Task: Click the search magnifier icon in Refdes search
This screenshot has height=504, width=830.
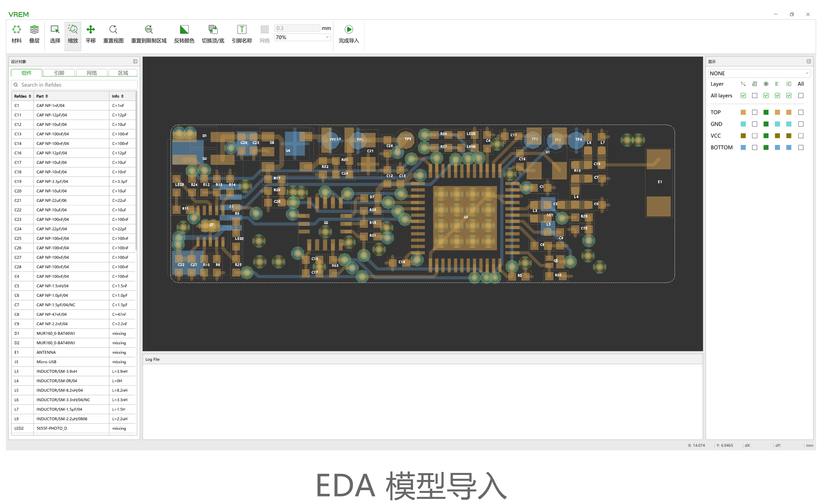Action: pyautogui.click(x=16, y=85)
